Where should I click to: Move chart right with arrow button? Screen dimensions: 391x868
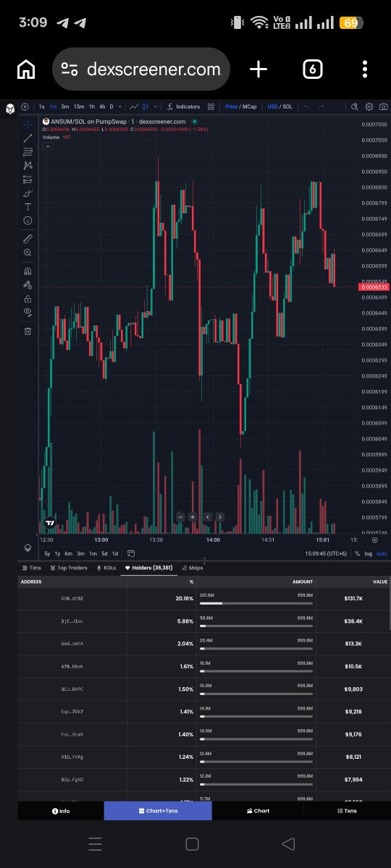[219, 517]
